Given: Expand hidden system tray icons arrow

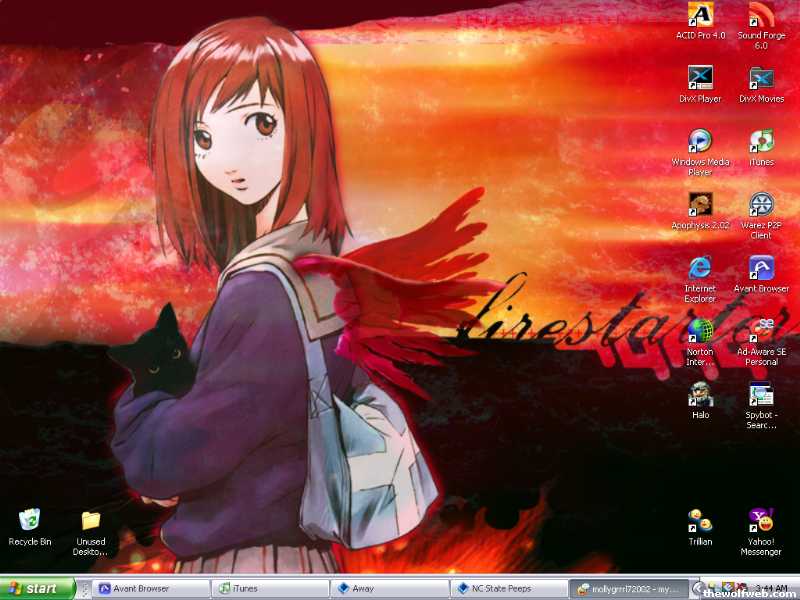Looking at the screenshot, I should [x=697, y=589].
